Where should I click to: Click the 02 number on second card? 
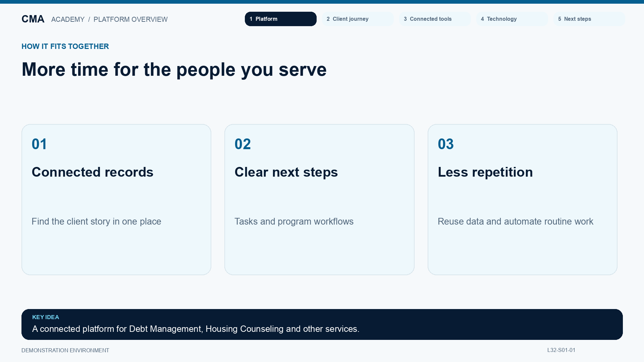coord(243,144)
